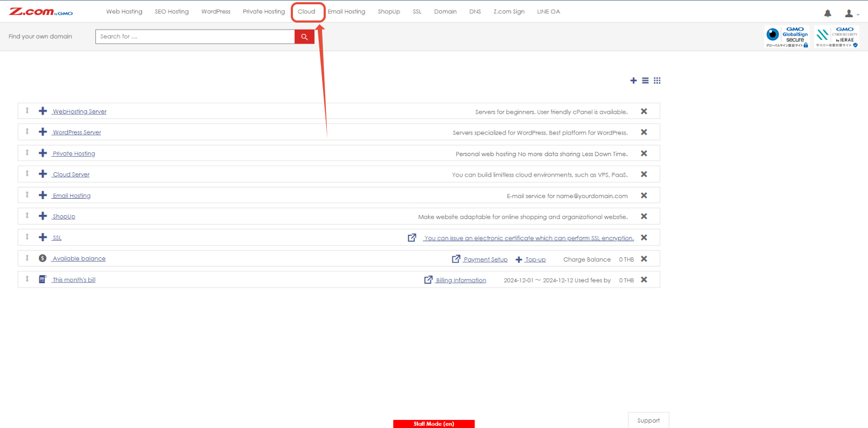Image resolution: width=868 pixels, height=428 pixels.
Task: Expand the SSL plus icon
Action: point(43,237)
